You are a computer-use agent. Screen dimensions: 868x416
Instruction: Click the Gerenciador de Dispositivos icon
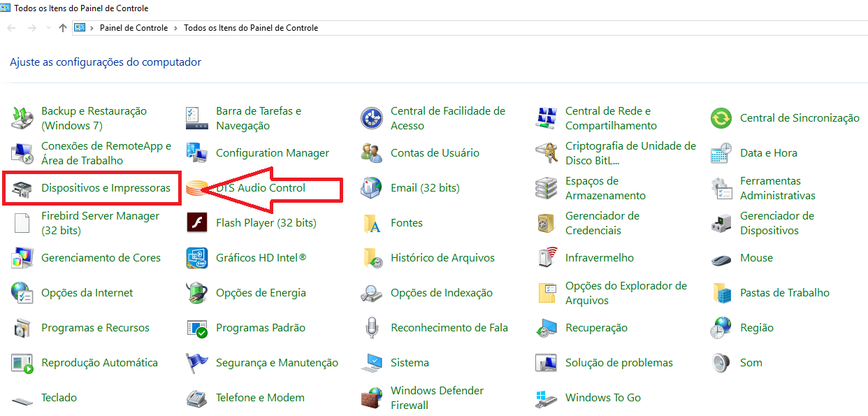(x=721, y=223)
